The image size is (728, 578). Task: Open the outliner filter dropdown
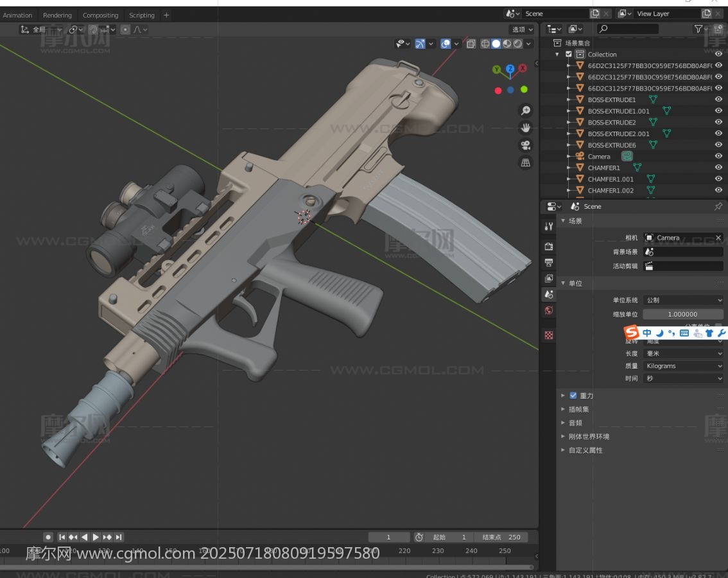tap(700, 30)
